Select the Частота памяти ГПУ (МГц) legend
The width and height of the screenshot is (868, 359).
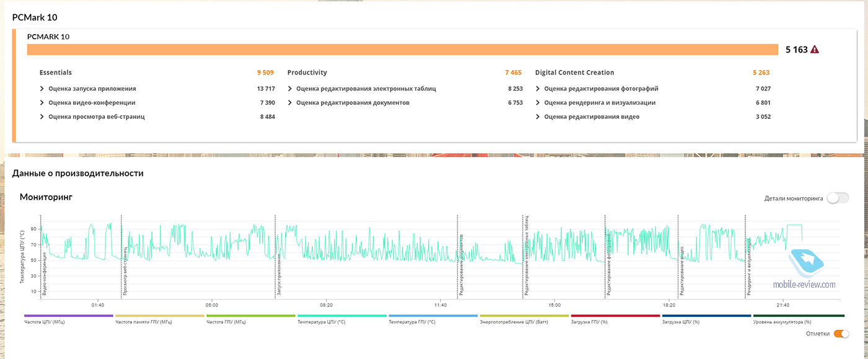click(160, 319)
